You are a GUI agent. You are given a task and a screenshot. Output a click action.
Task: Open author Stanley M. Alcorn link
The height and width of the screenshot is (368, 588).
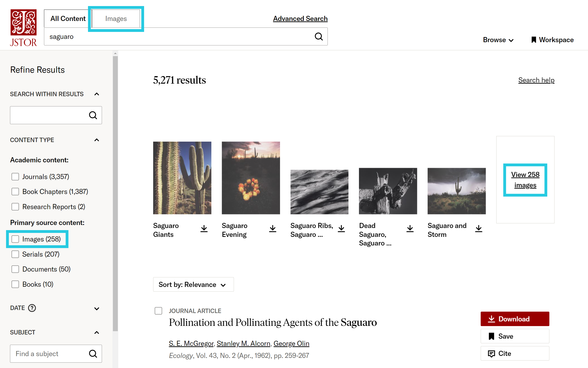click(243, 343)
